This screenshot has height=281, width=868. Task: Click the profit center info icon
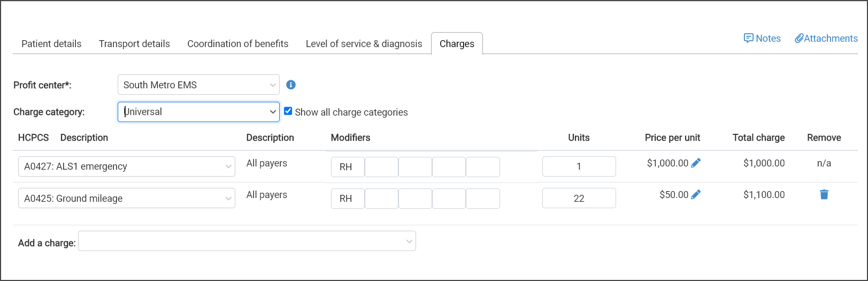[x=291, y=85]
